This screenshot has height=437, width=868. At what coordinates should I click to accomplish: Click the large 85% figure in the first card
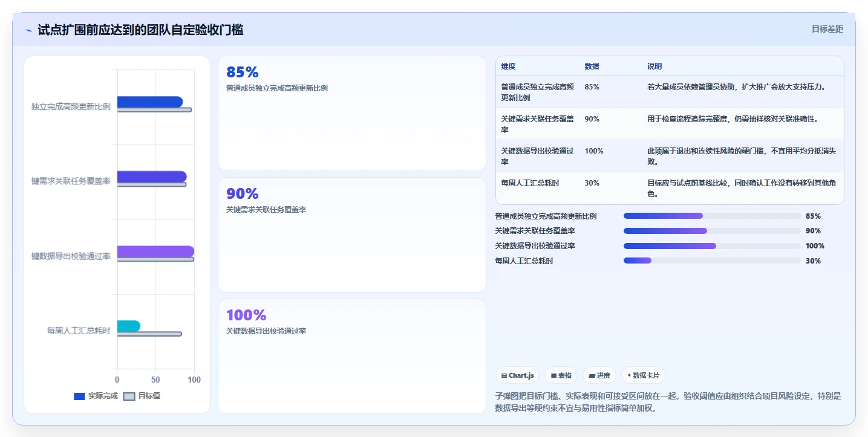tap(242, 72)
